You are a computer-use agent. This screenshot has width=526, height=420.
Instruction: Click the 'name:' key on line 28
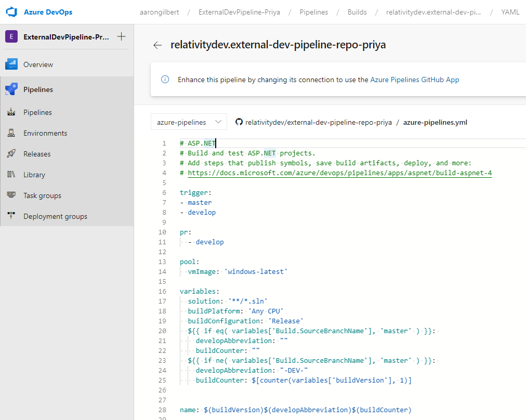pos(190,410)
